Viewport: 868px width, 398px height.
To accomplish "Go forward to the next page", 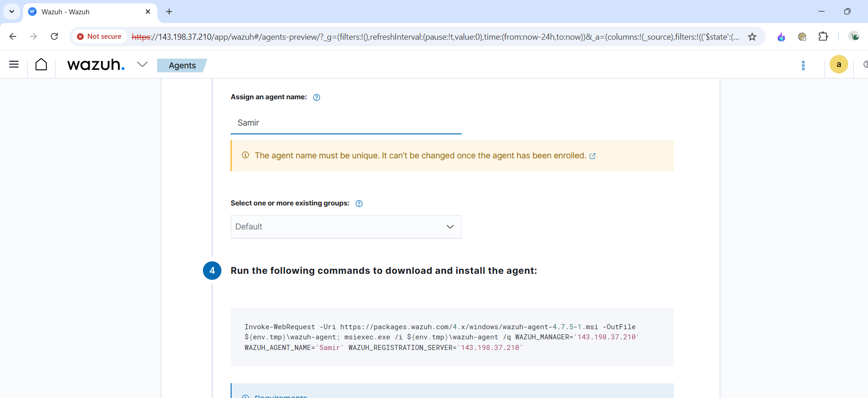I will click(33, 36).
